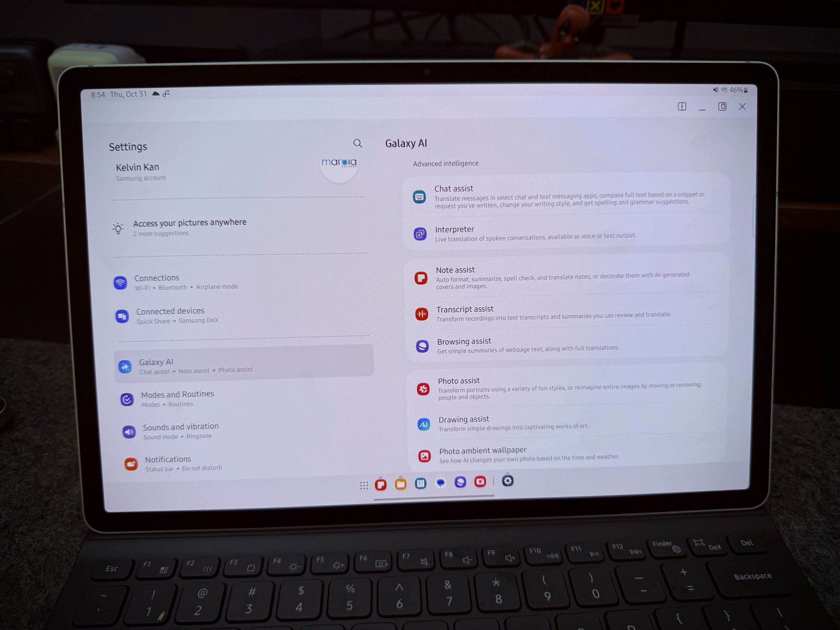Expand Galaxy AI settings section

[x=241, y=365]
